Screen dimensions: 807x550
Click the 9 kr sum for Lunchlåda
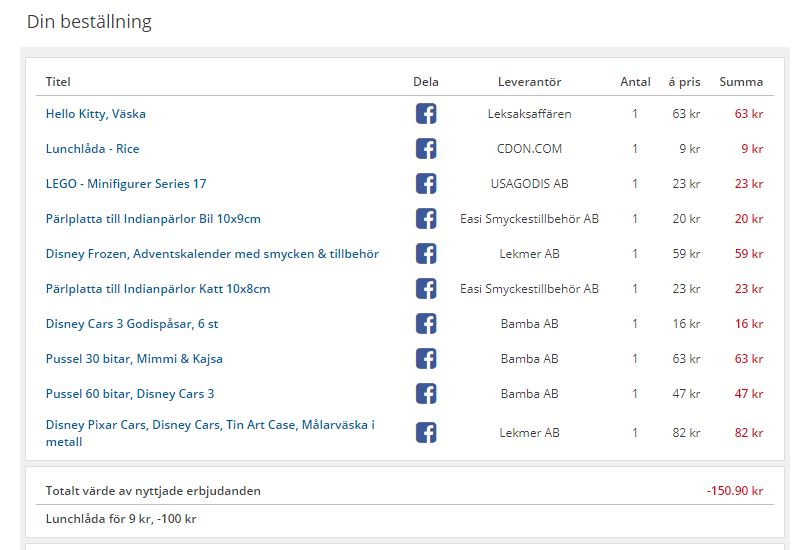(x=752, y=149)
